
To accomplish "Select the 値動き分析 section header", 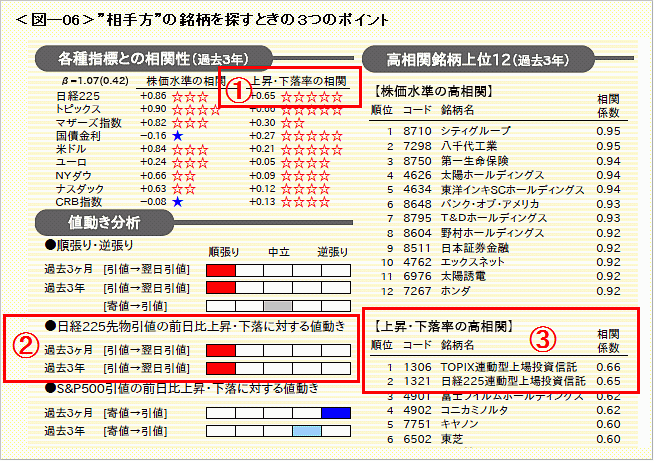I will point(104,222).
